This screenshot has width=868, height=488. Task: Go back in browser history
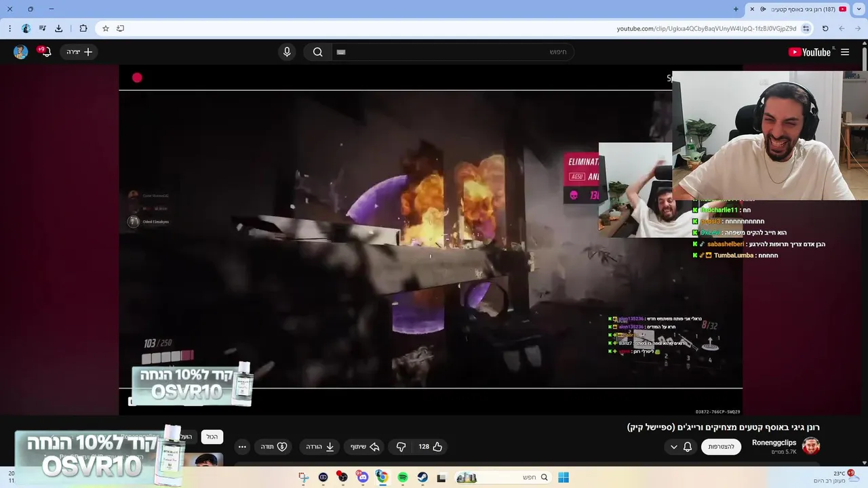coord(857,28)
